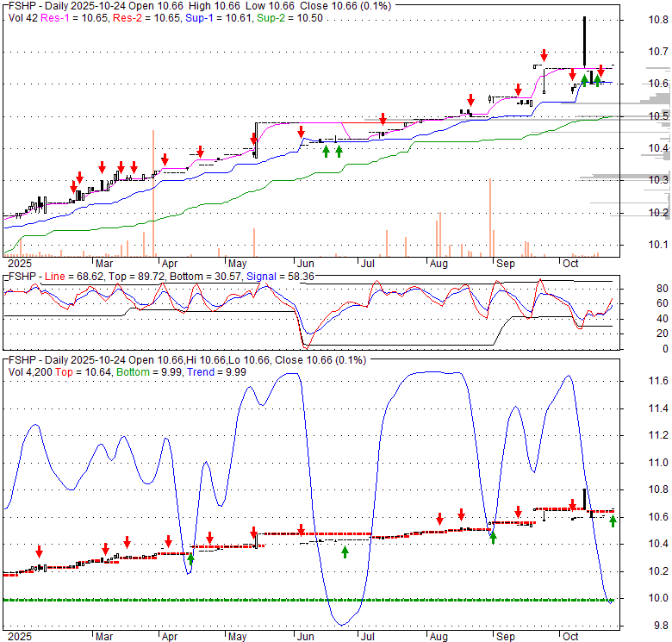
Task: Select the Jun label on the bottom chart time axis
Action: [304, 636]
